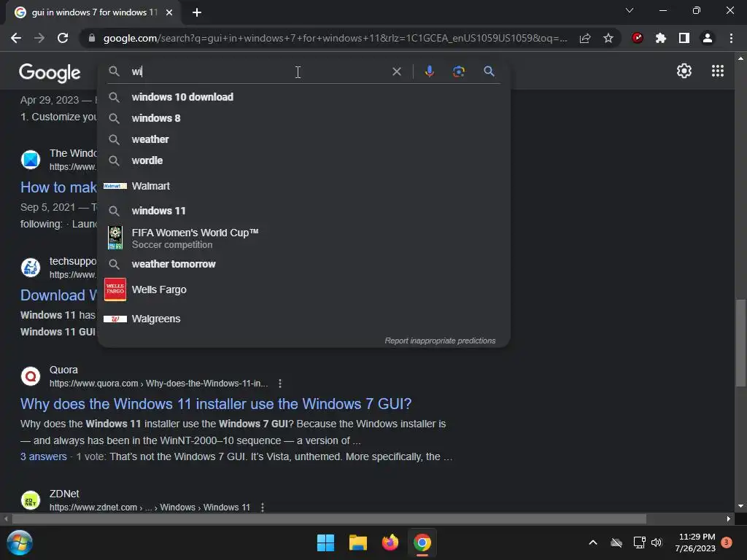747x560 pixels.
Task: Search by image with Lens icon
Action: pos(458,71)
